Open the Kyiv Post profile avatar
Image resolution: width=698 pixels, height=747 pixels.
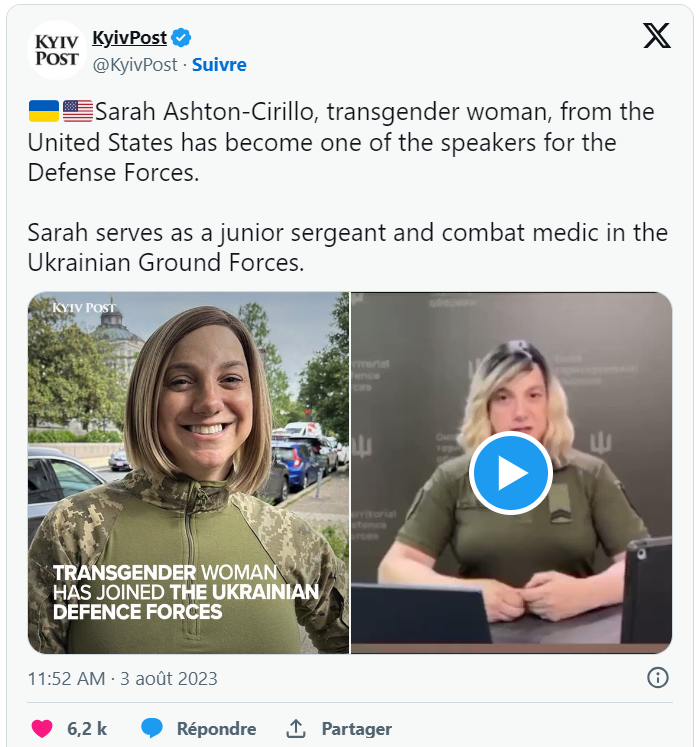pos(57,50)
